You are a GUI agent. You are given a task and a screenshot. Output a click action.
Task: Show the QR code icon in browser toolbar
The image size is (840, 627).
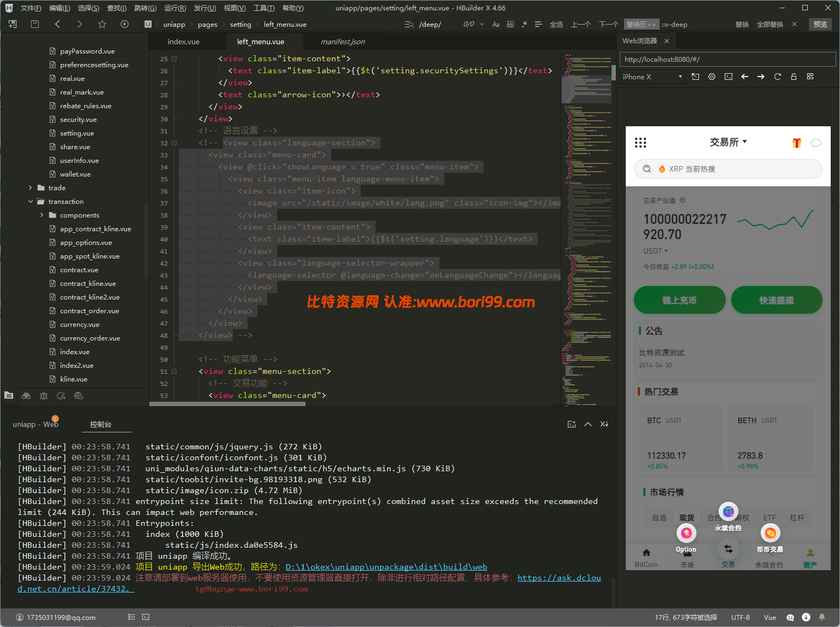point(810,77)
